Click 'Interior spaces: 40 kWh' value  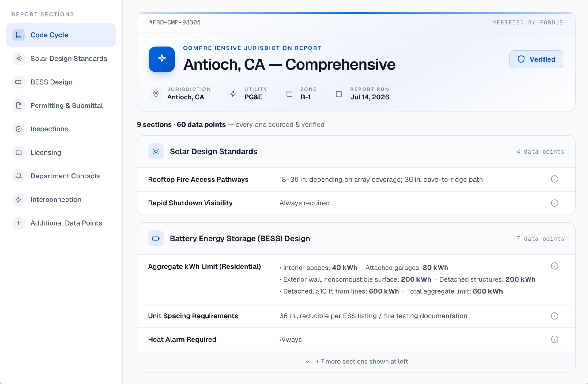pyautogui.click(x=320, y=268)
